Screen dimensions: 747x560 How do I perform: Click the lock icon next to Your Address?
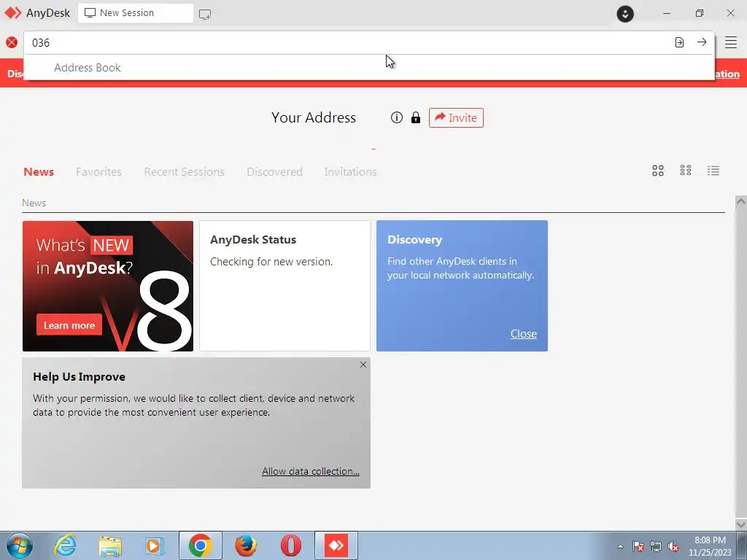(x=416, y=117)
